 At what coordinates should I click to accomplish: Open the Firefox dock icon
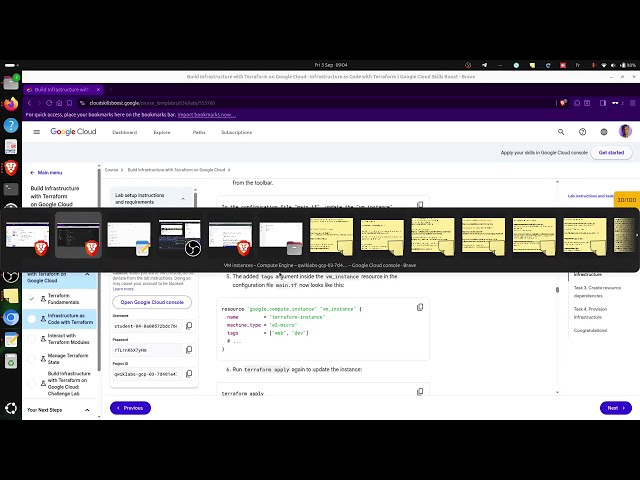11,104
